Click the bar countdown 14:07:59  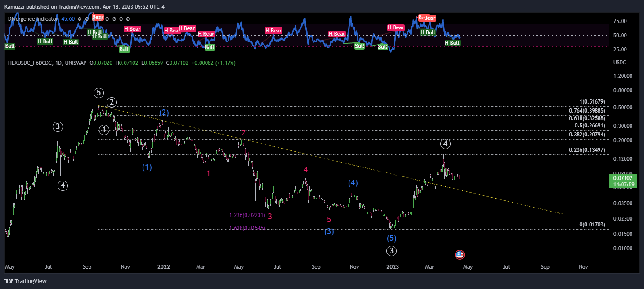point(623,184)
